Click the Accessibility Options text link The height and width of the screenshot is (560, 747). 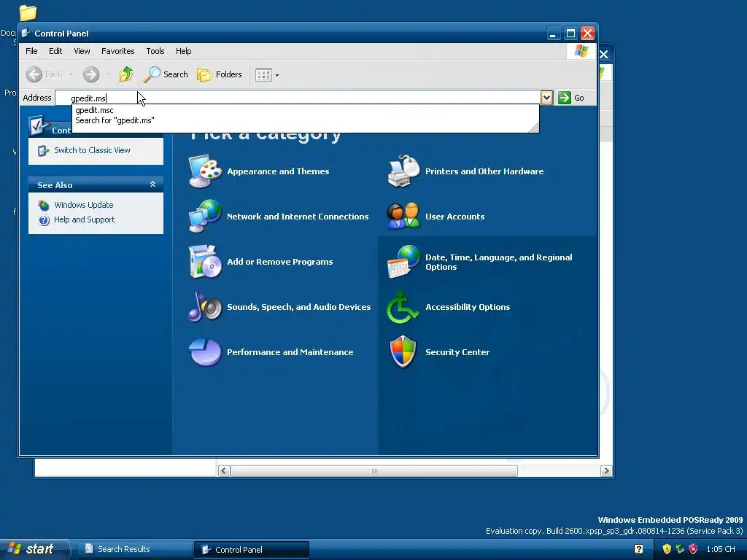coord(468,307)
